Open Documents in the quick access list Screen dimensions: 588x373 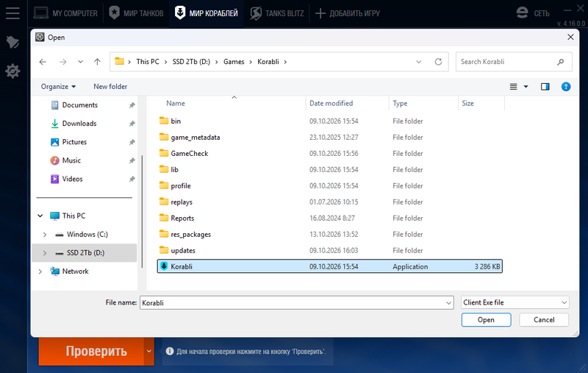pyautogui.click(x=79, y=105)
